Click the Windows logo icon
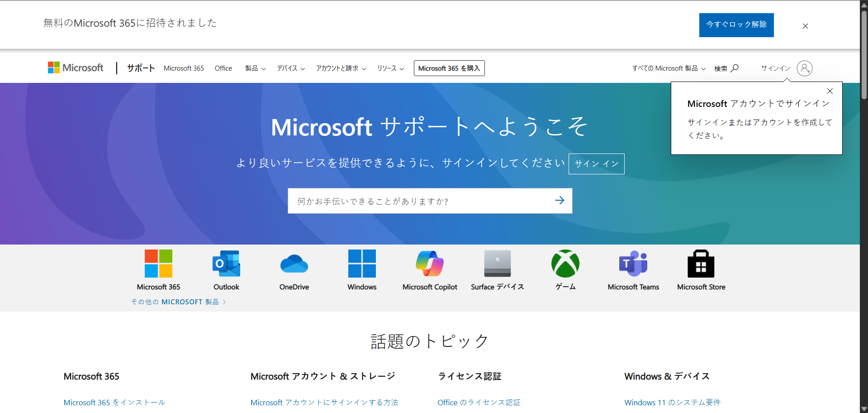Viewport: 868px width, 413px height. (x=362, y=264)
